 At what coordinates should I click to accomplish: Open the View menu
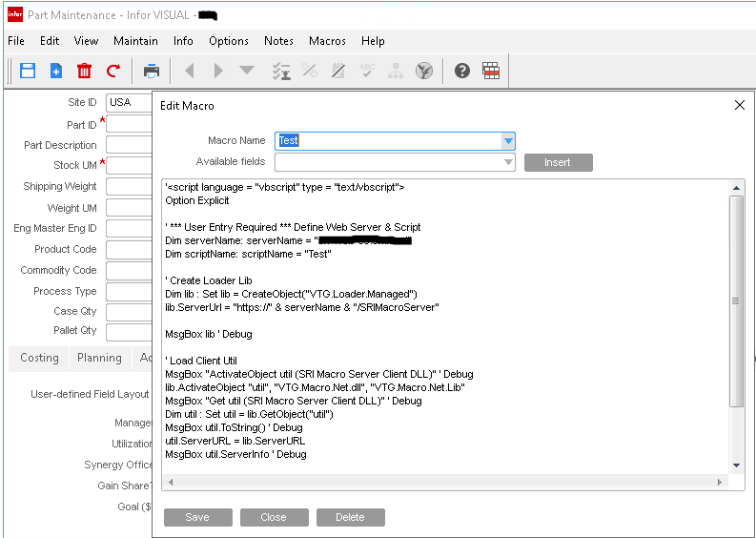pyautogui.click(x=86, y=41)
